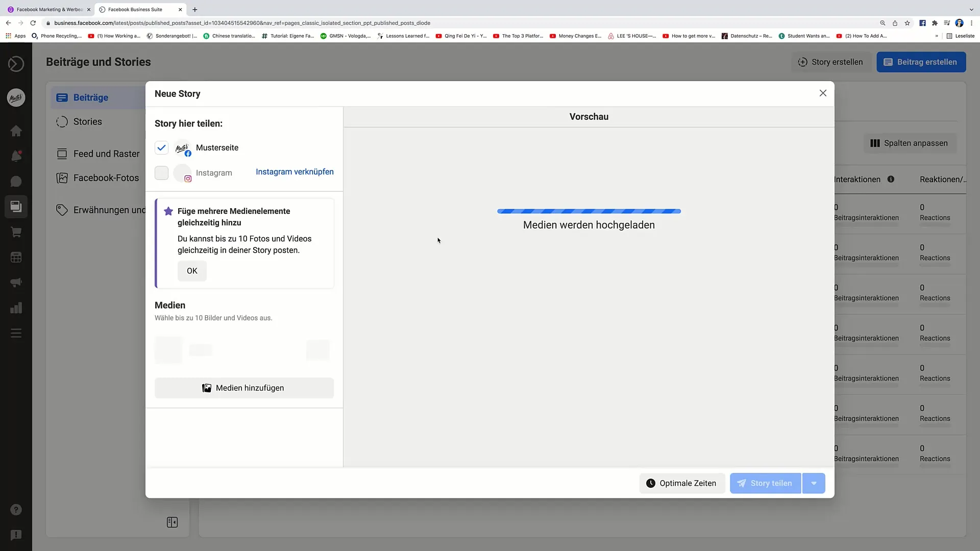Click Optimale Zeiten button
The image size is (980, 551).
[681, 483]
